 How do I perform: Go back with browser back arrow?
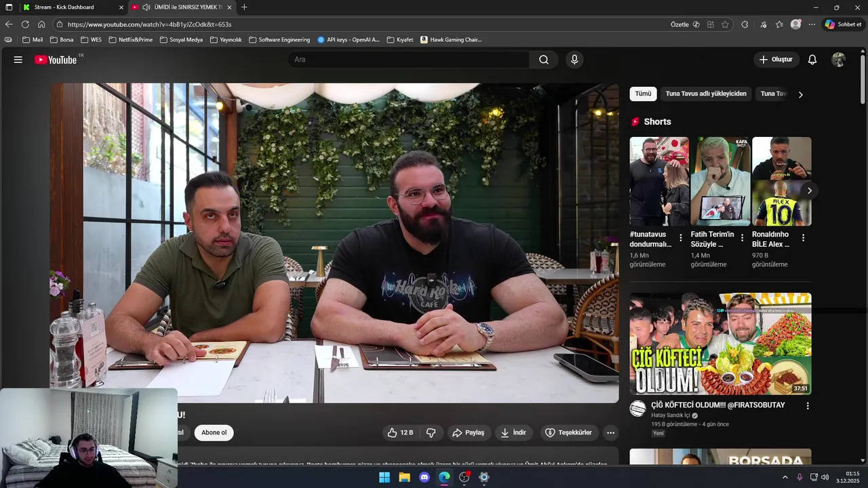click(x=9, y=24)
